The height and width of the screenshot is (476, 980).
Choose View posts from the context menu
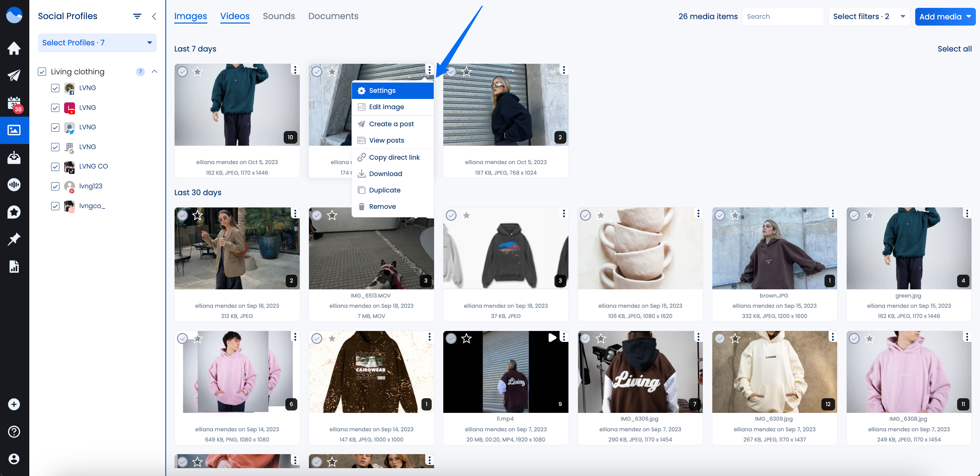392,141
